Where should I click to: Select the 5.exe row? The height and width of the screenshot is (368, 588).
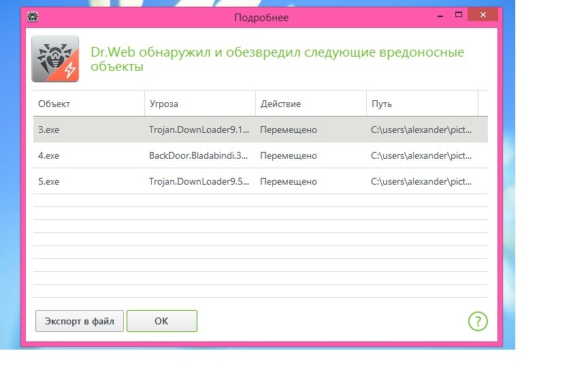tap(261, 181)
